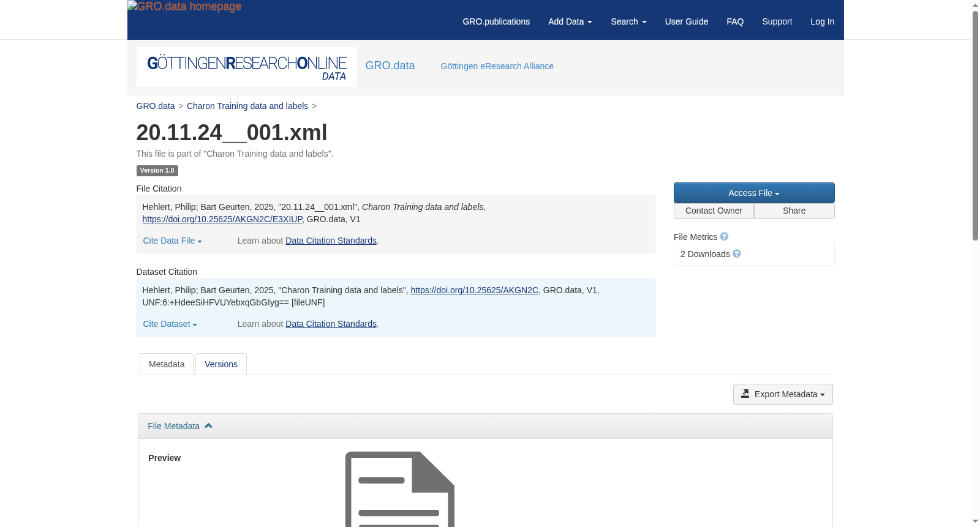Image resolution: width=980 pixels, height=527 pixels.
Task: Click the File Metrics help question icon
Action: coord(724,237)
